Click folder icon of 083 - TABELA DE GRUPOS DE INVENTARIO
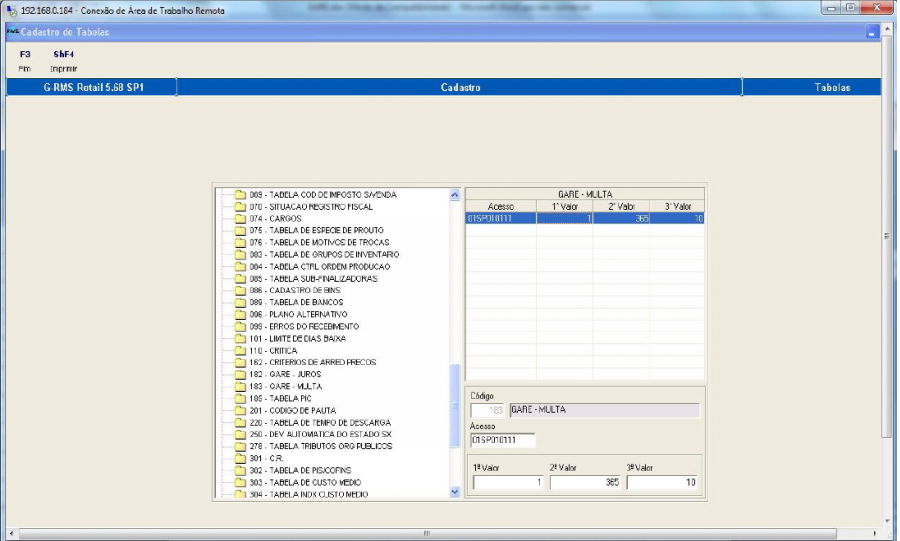 pos(240,255)
